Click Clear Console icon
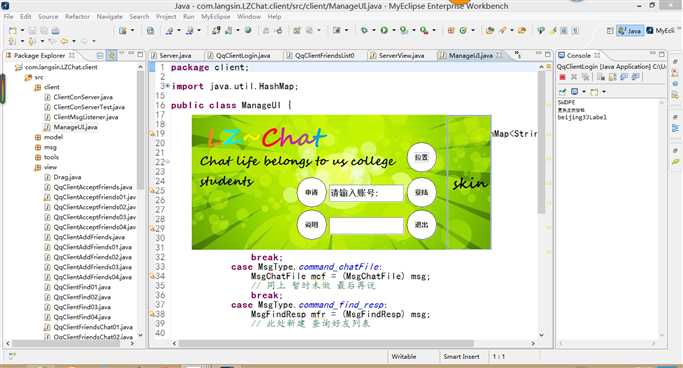 (601, 77)
